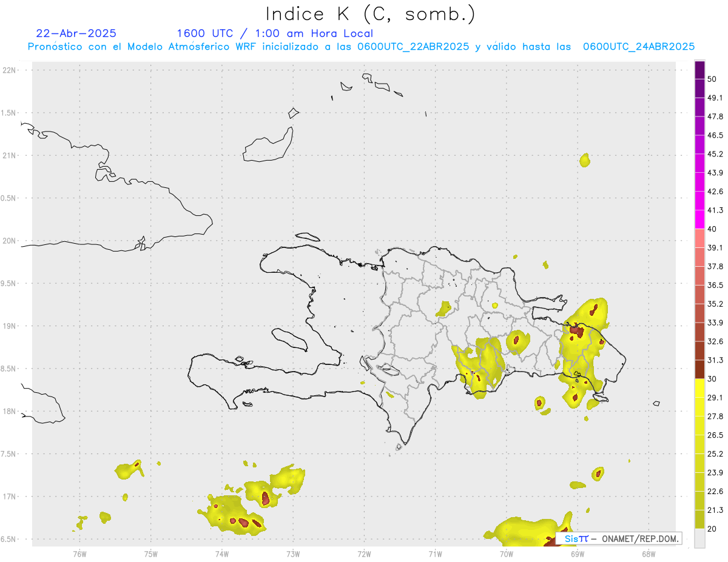Click the "76W" longitude label
728x562 pixels.
79,554
